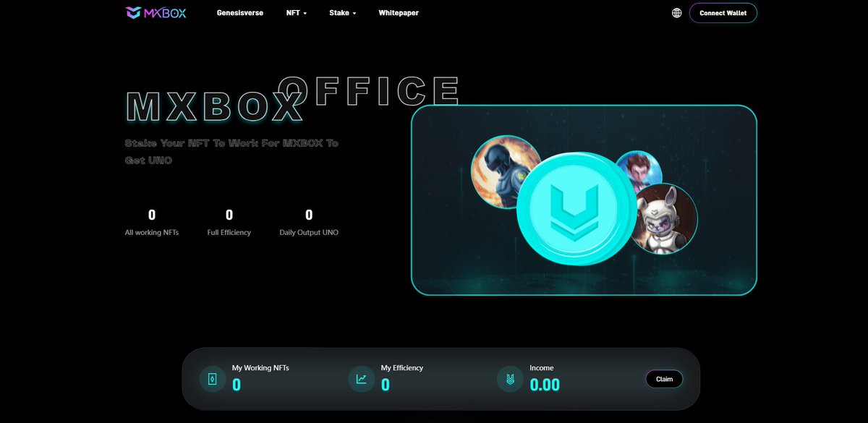Click the Daily Output UNO label
868x423 pixels.
(x=309, y=233)
